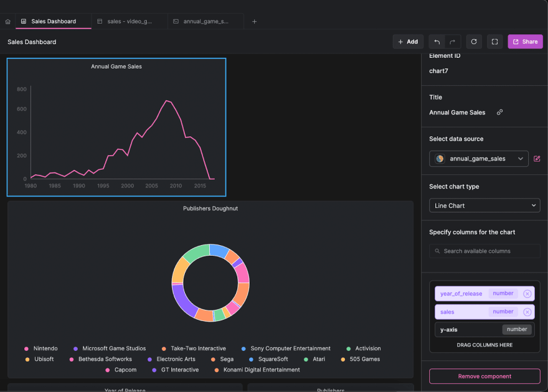Toggle Activision legend item
Viewport: 548px width, 392px height.
(364, 348)
